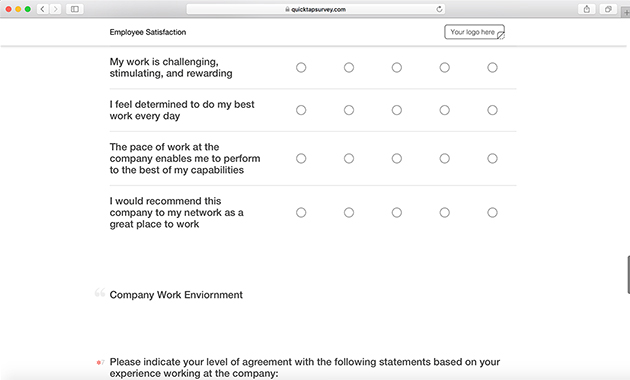Click the Company Work Enviornment section heading
This screenshot has height=380, width=630.
point(176,295)
